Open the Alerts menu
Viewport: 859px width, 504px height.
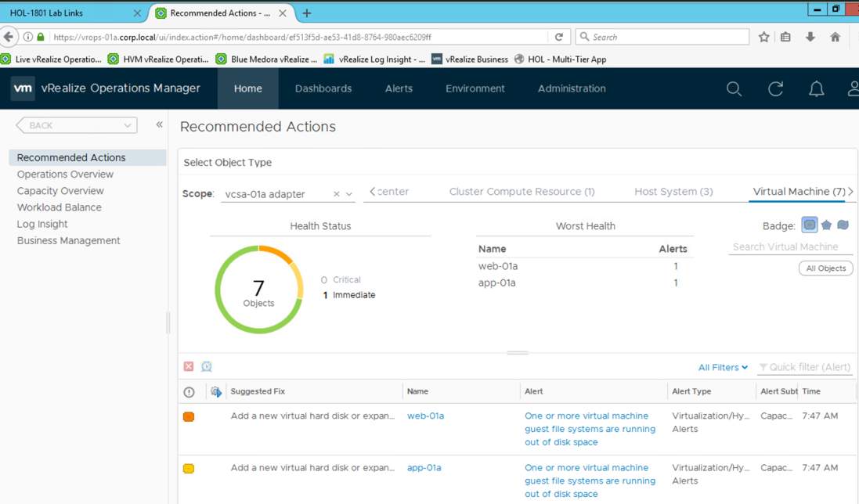(x=399, y=88)
